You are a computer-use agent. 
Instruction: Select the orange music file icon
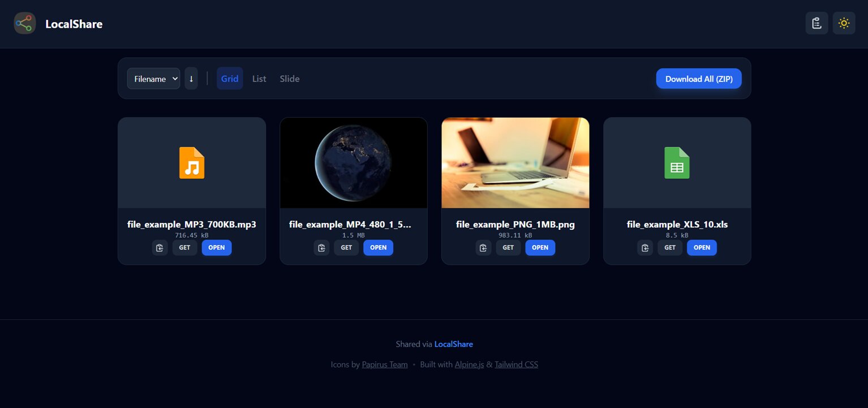point(192,163)
